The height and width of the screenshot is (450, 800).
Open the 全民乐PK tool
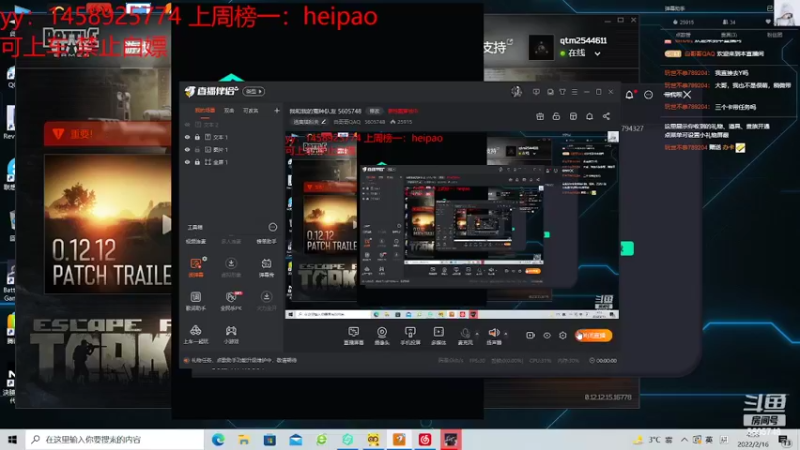click(x=231, y=301)
